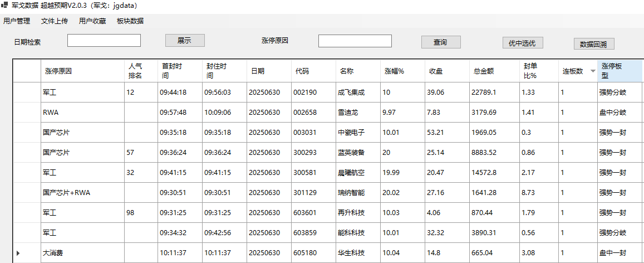The width and height of the screenshot is (644, 263).
Task: Click code cell 002658
Action: (313, 113)
